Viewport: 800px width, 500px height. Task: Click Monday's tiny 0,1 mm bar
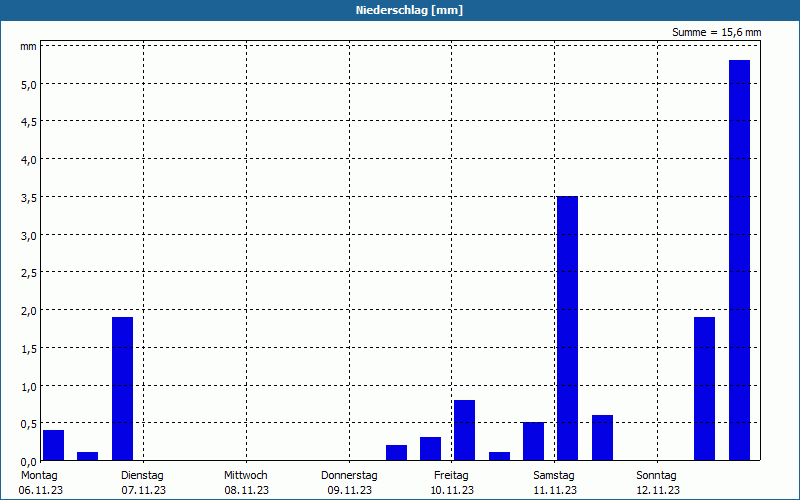[88, 456]
